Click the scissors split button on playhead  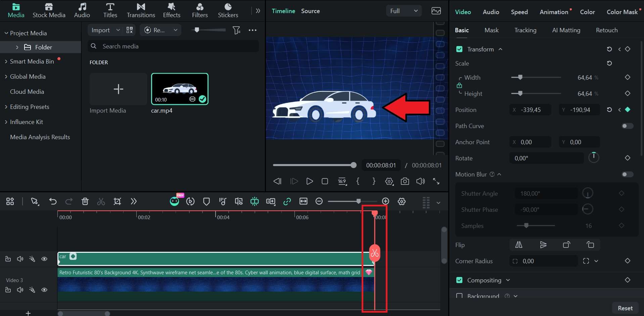click(x=375, y=253)
